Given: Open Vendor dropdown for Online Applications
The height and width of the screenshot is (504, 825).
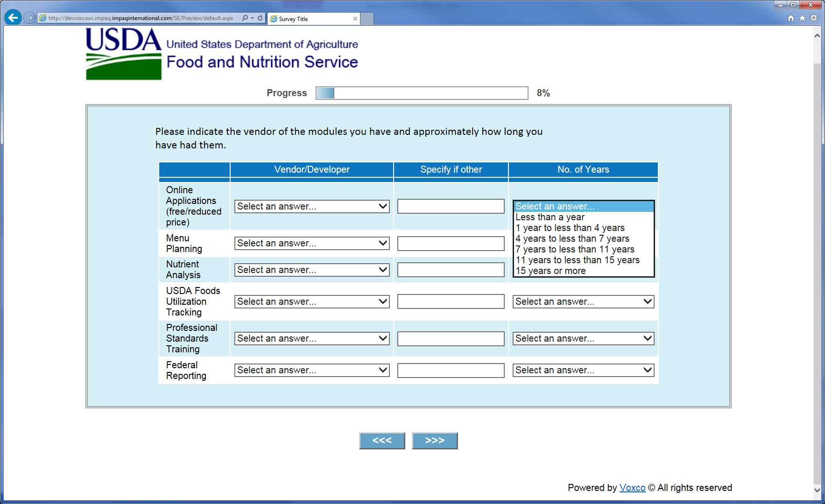Looking at the screenshot, I should tap(311, 206).
